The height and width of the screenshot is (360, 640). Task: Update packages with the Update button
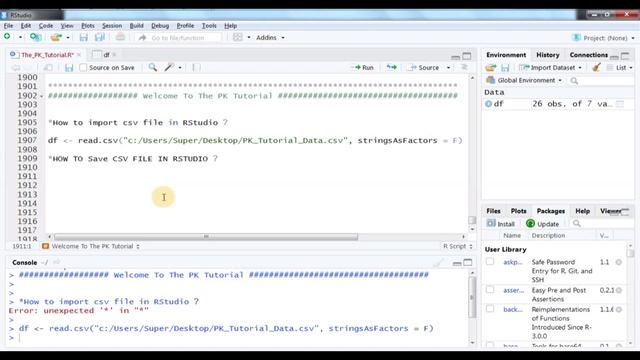click(x=542, y=224)
